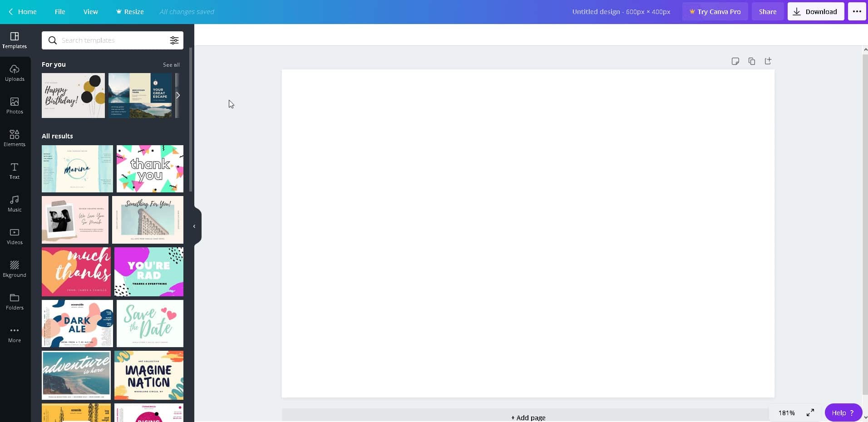Screen dimensions: 868x422
Task: Open the Elements panel
Action: pos(15,138)
